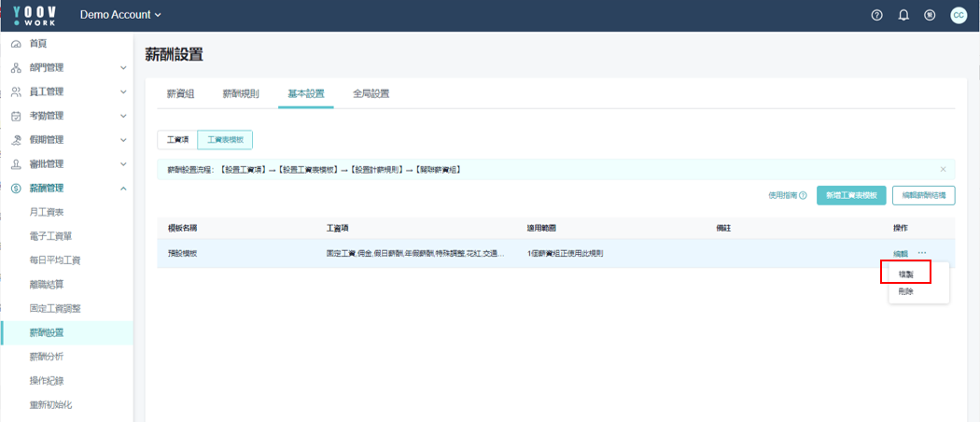Open 操作紀錄 in sidebar
This screenshot has height=422, width=980.
click(47, 381)
